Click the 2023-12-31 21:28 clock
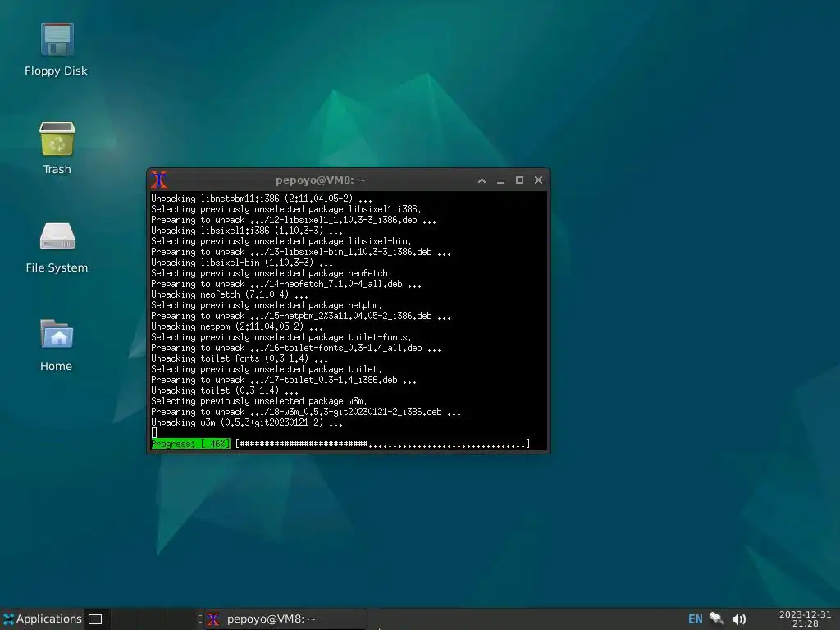 (805, 619)
